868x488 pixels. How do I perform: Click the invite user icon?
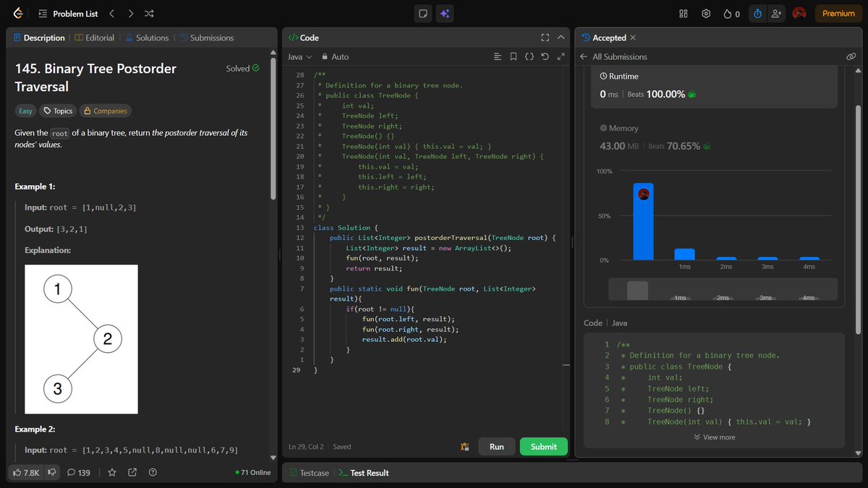pos(777,13)
